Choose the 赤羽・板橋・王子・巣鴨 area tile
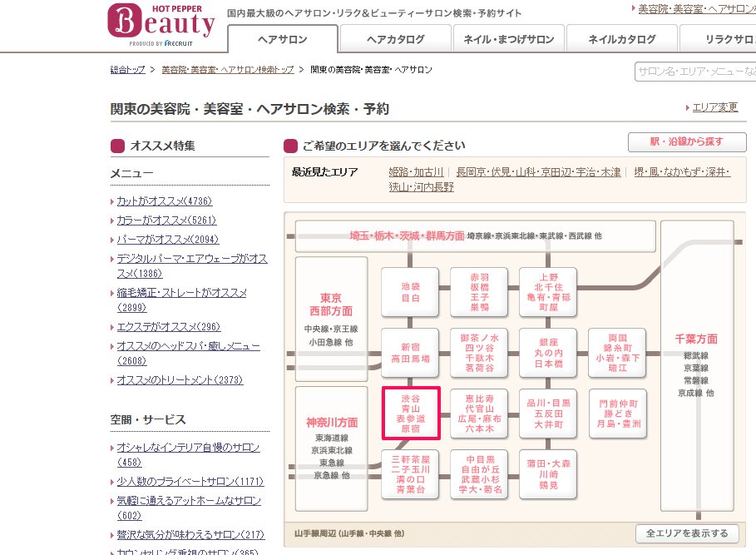Viewport: 756px width, 555px height. [x=479, y=292]
